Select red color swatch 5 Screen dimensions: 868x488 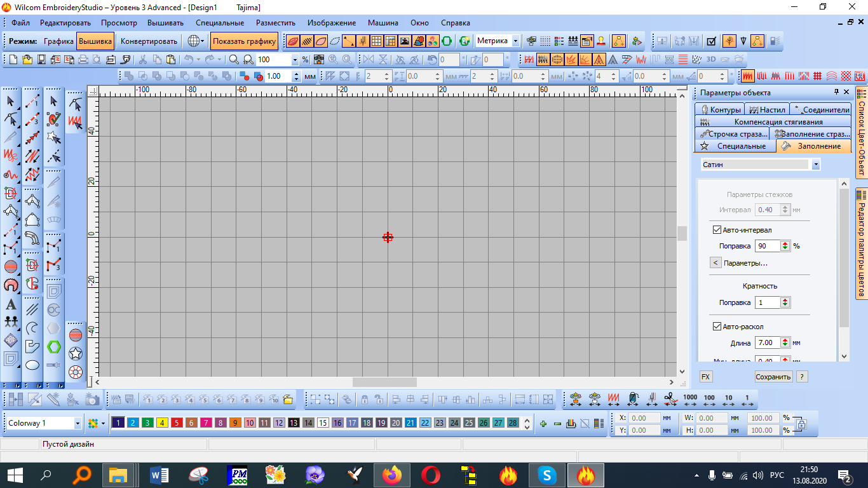click(x=176, y=423)
